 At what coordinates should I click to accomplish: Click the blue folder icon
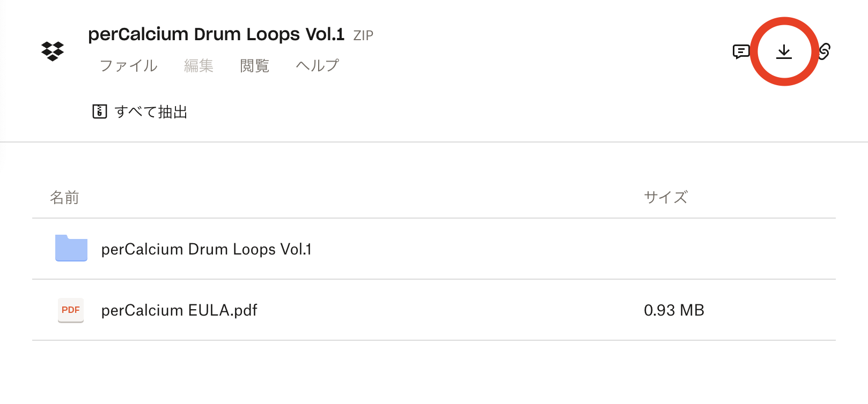pos(71,248)
